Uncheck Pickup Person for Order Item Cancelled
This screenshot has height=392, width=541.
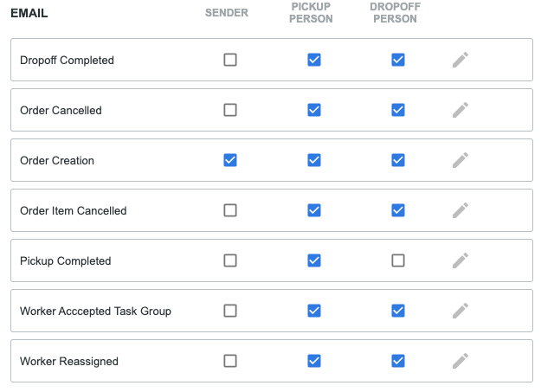(x=314, y=210)
